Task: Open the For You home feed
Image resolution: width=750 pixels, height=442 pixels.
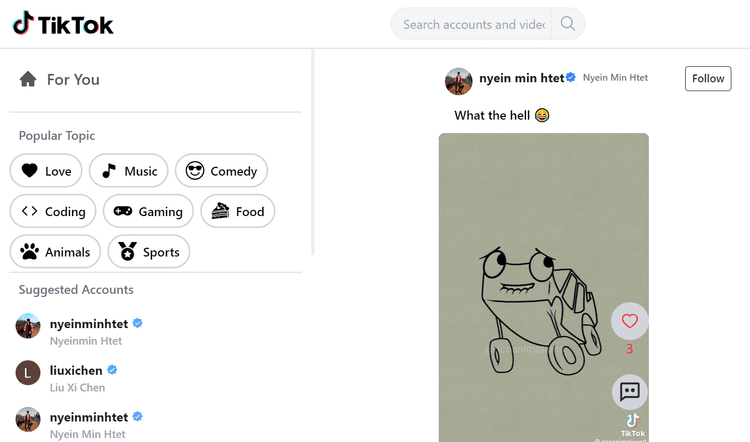Action: coord(60,79)
